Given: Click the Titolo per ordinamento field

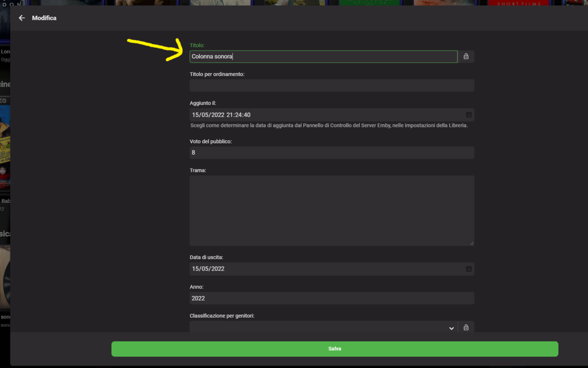Looking at the screenshot, I should click(332, 85).
